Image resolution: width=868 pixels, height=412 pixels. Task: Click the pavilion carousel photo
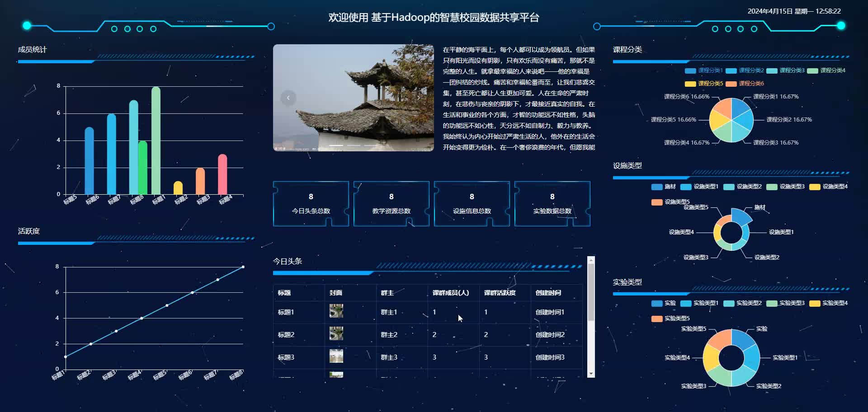tap(354, 98)
